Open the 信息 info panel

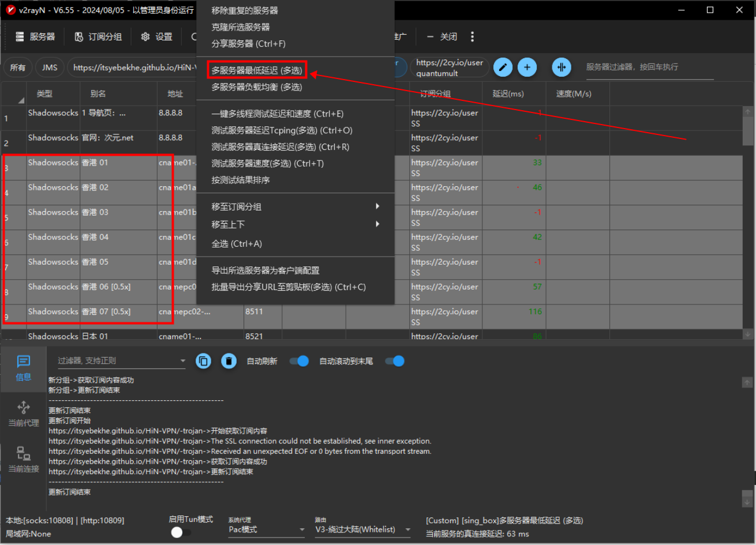coord(23,367)
